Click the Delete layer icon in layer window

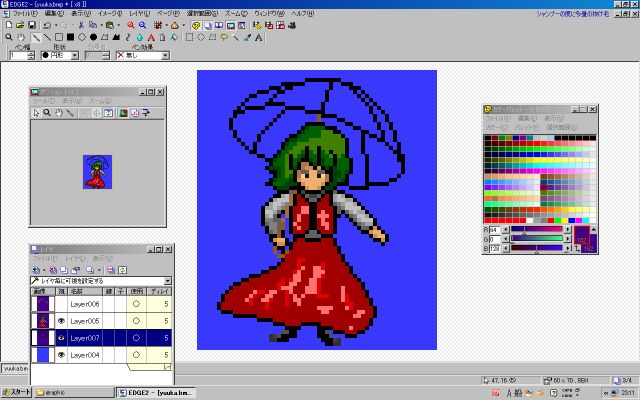point(53,270)
